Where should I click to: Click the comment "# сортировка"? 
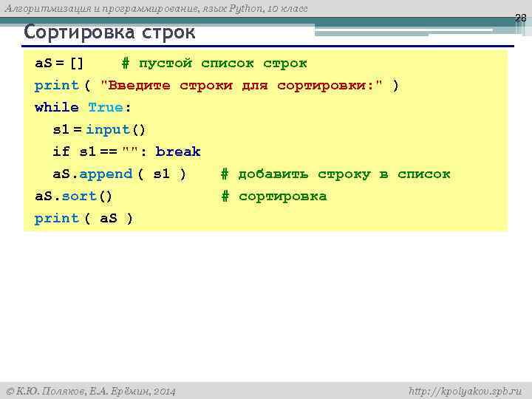click(274, 196)
